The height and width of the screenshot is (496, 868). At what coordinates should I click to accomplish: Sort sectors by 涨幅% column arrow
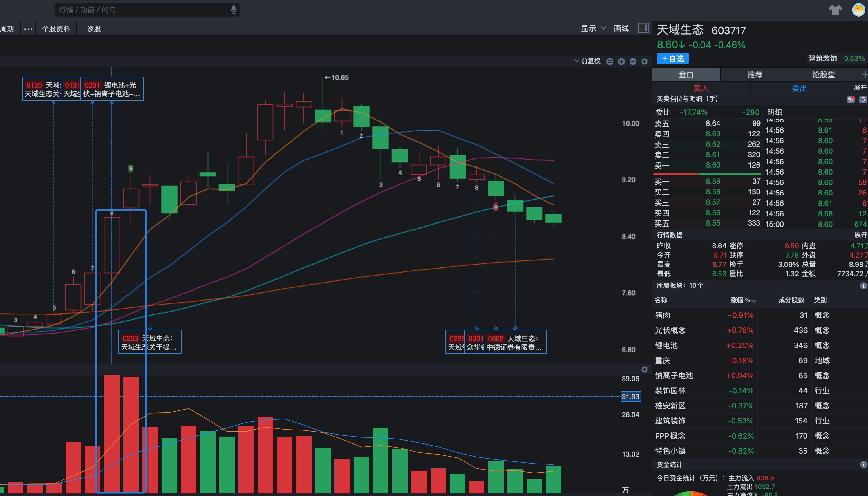pyautogui.click(x=754, y=301)
